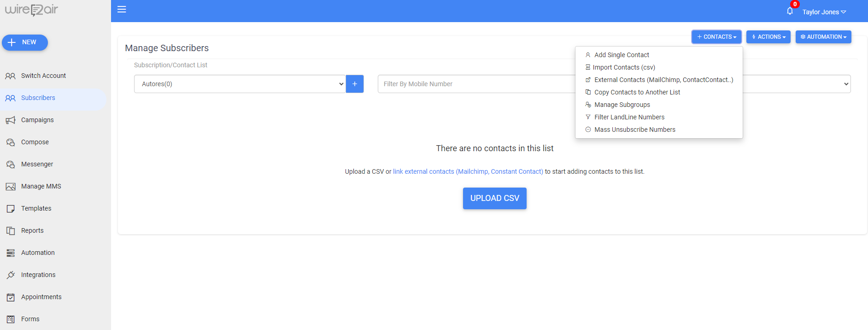Click the External Contacts link icon

tap(588, 80)
